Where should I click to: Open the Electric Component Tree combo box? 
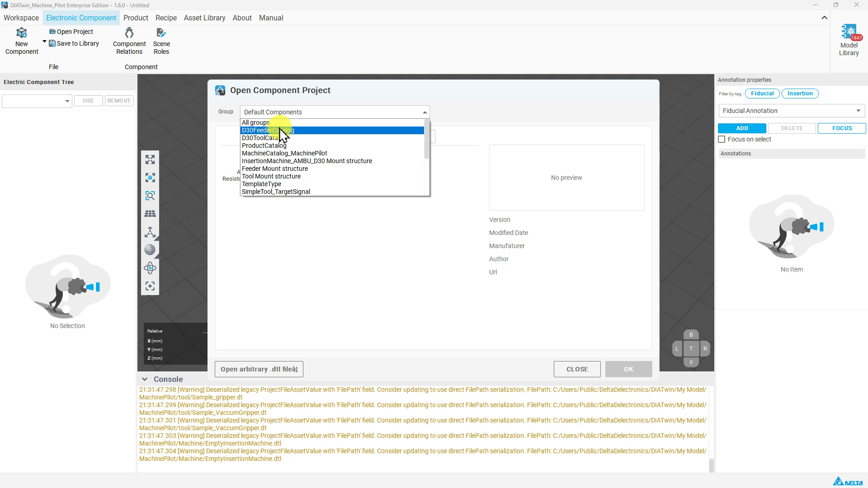coord(37,101)
